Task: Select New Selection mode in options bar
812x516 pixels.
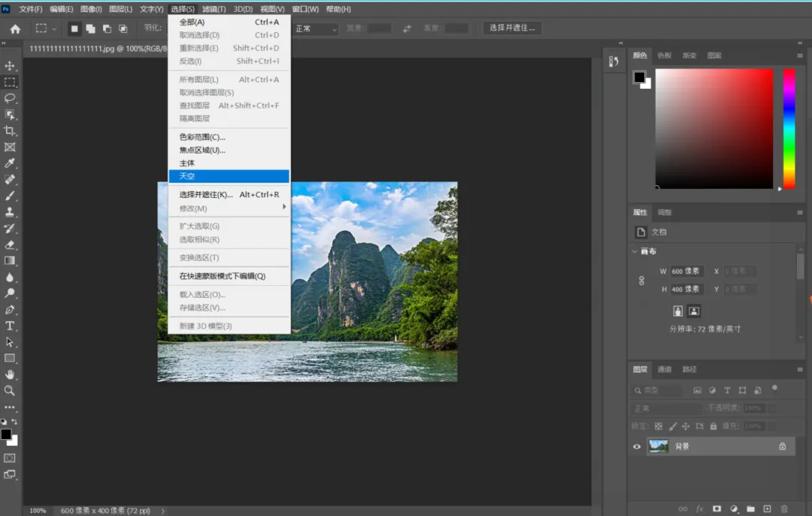Action: 74,29
